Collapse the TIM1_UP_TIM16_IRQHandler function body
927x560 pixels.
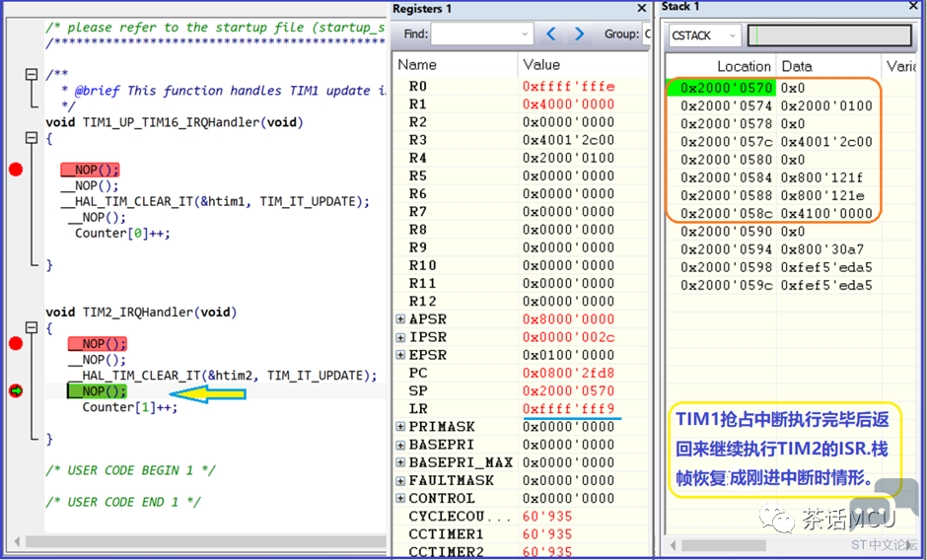pyautogui.click(x=32, y=138)
